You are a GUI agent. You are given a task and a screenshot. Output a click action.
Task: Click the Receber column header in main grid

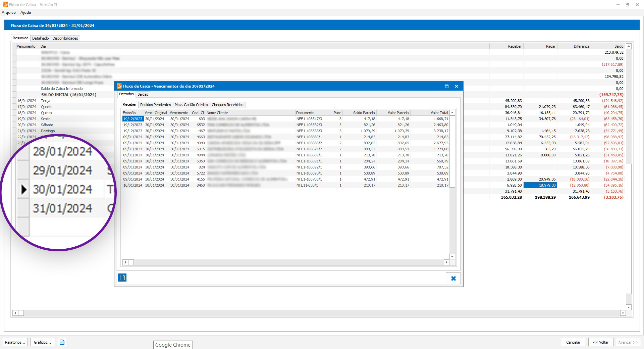pyautogui.click(x=506, y=46)
